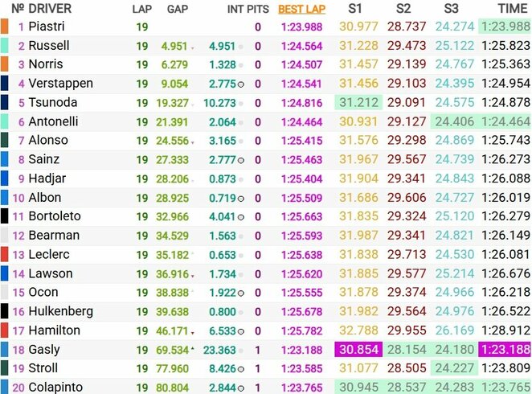Screen dimensions: 532x394
Task: Click Piastri's orange team color bar
Action: click(x=5, y=27)
